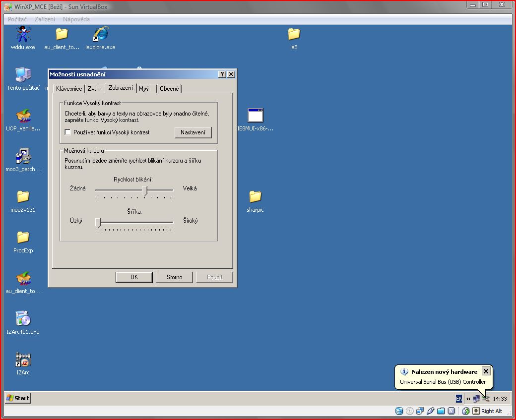Click the Rychlost blikání slider thumb
Screen dimensions: 516x420
pos(144,190)
